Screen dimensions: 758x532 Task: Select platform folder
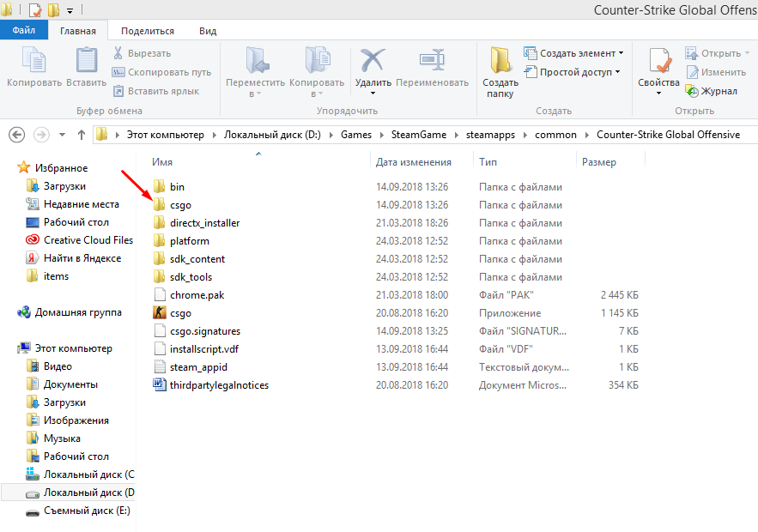point(181,240)
